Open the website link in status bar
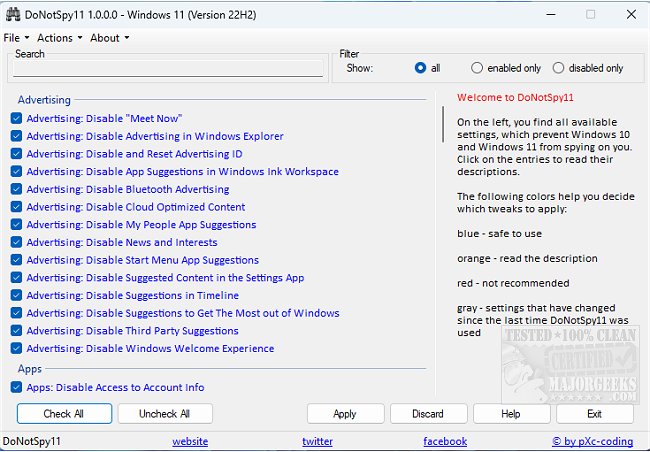 190,442
